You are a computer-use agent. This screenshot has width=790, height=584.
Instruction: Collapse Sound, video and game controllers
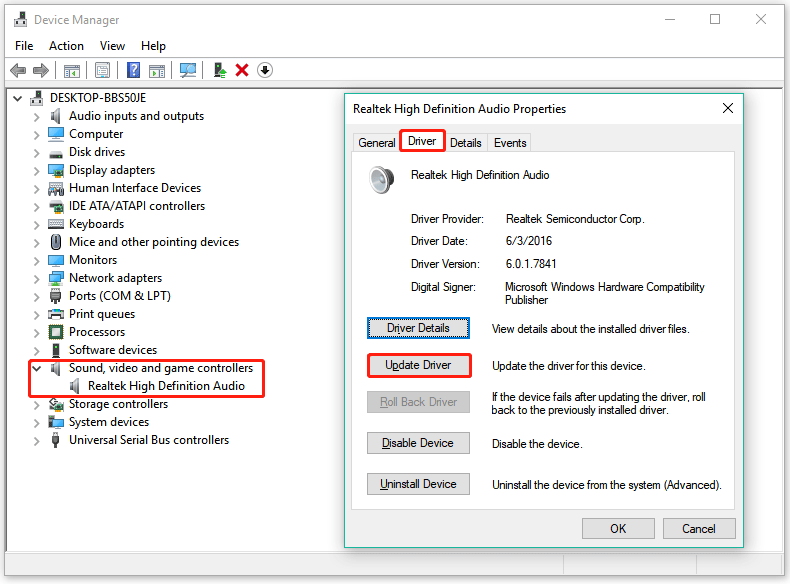click(x=36, y=368)
